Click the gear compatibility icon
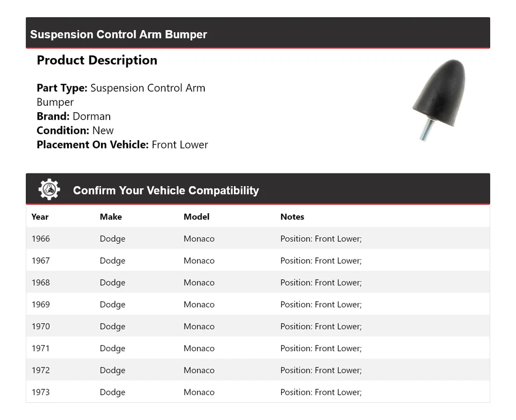The width and height of the screenshot is (516, 420). [49, 190]
